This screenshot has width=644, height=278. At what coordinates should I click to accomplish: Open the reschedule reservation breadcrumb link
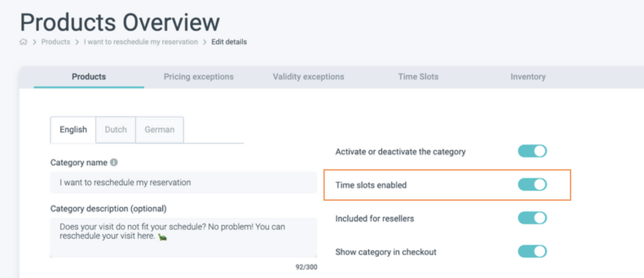coord(141,42)
